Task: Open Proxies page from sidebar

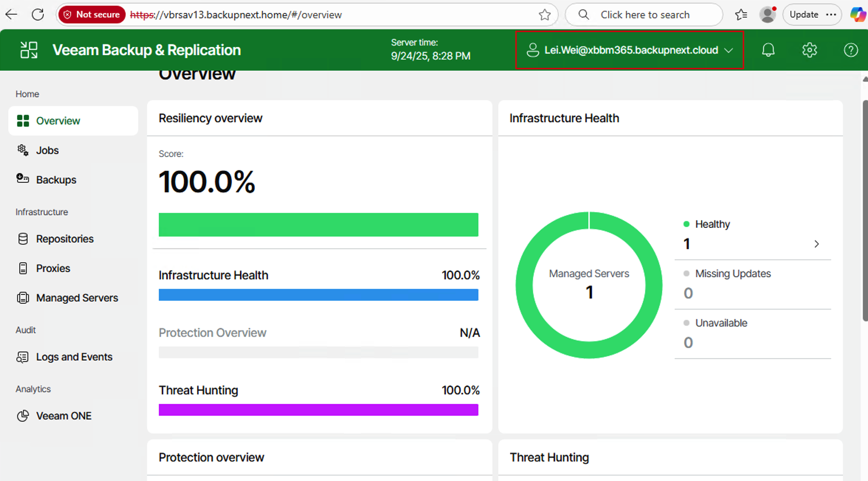Action: coord(53,268)
